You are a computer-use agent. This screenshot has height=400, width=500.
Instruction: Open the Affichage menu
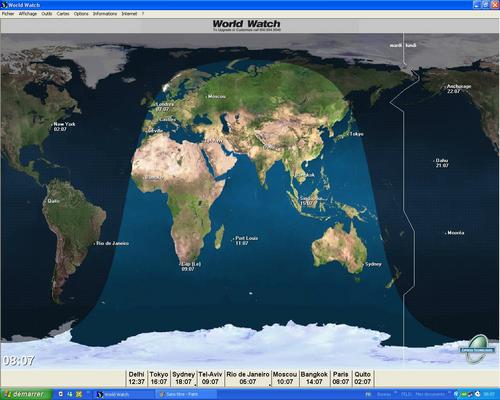point(28,14)
